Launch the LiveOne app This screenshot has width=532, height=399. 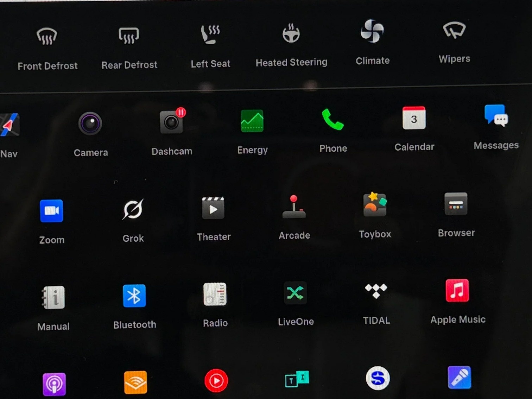coord(295,293)
